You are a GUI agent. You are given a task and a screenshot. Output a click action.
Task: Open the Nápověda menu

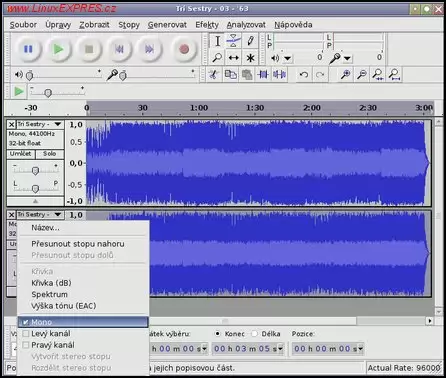coord(293,25)
